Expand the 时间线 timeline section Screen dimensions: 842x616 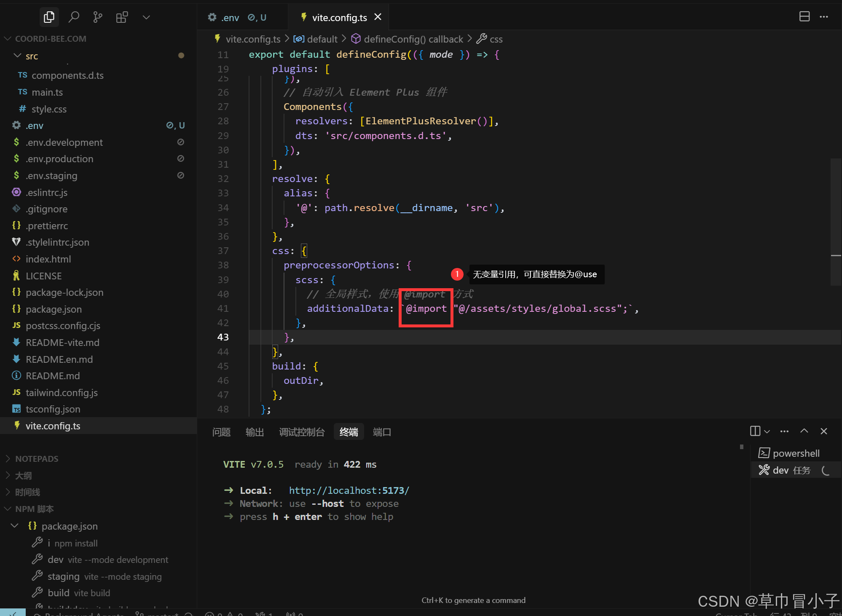(x=99, y=492)
